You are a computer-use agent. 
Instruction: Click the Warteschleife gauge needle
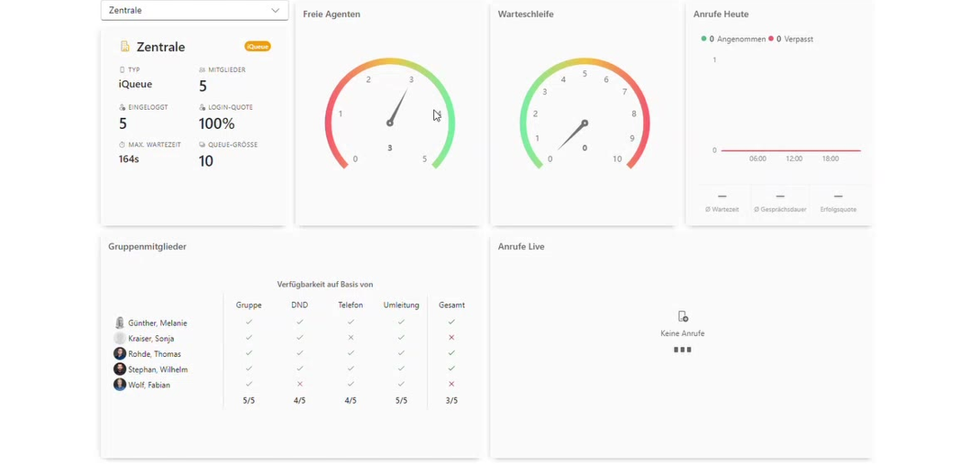(x=572, y=135)
